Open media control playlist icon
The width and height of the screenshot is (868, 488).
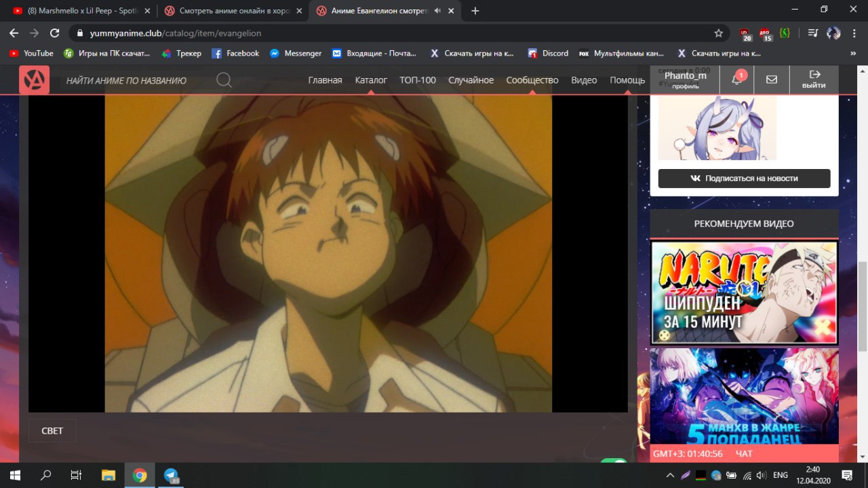coord(814,33)
